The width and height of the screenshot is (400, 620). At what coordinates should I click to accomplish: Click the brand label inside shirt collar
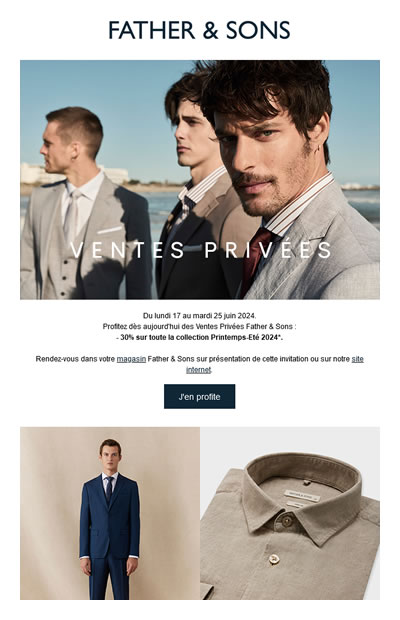[x=301, y=495]
